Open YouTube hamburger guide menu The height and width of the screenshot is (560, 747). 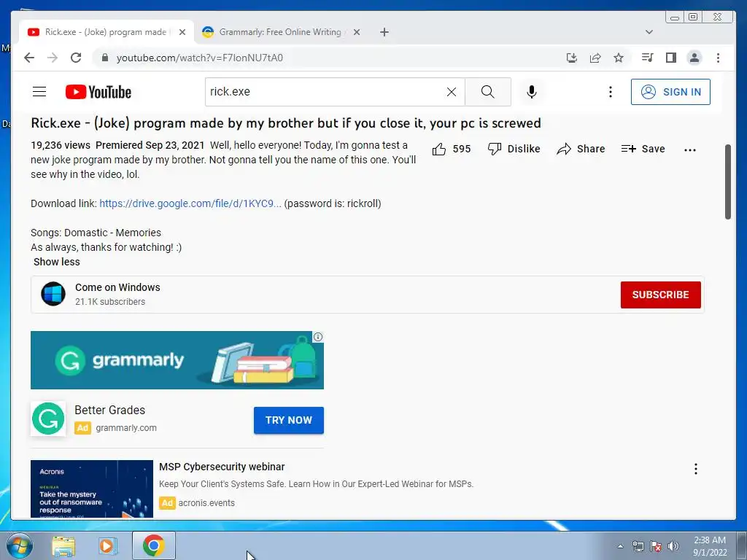point(39,91)
